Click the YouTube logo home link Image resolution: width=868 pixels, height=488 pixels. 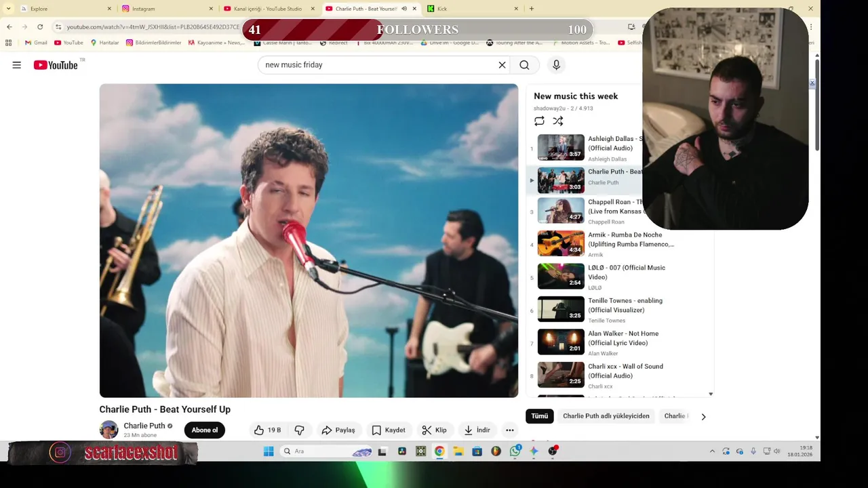56,65
